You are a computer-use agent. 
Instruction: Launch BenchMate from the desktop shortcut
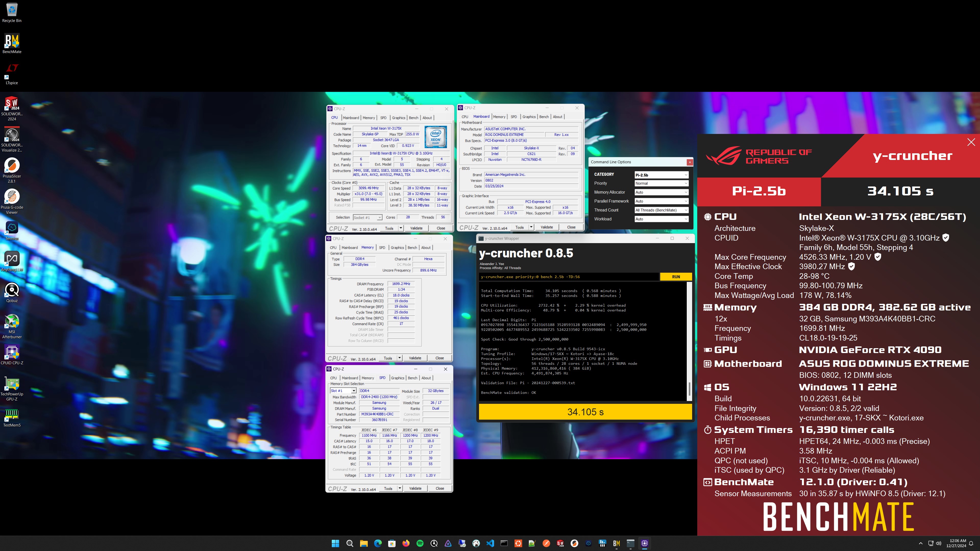12,44
